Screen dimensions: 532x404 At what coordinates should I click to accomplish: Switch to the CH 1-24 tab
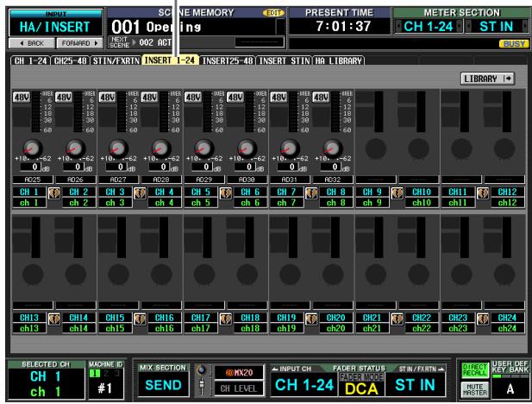pos(30,60)
